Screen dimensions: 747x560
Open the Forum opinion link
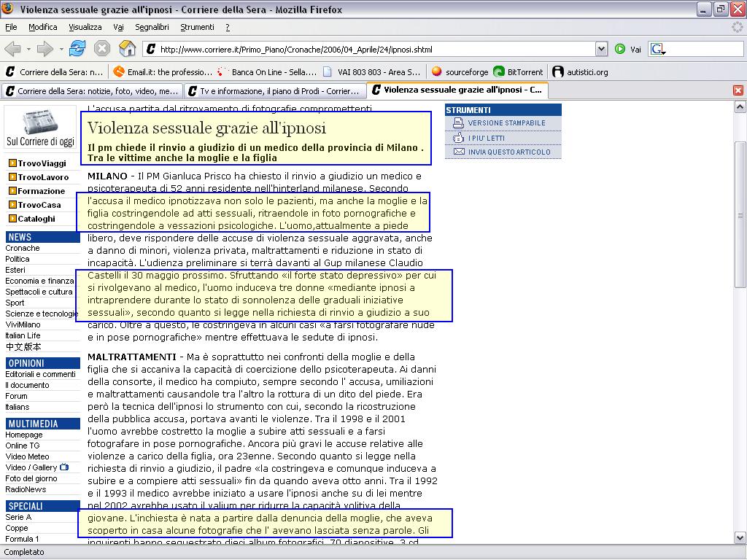tap(16, 396)
